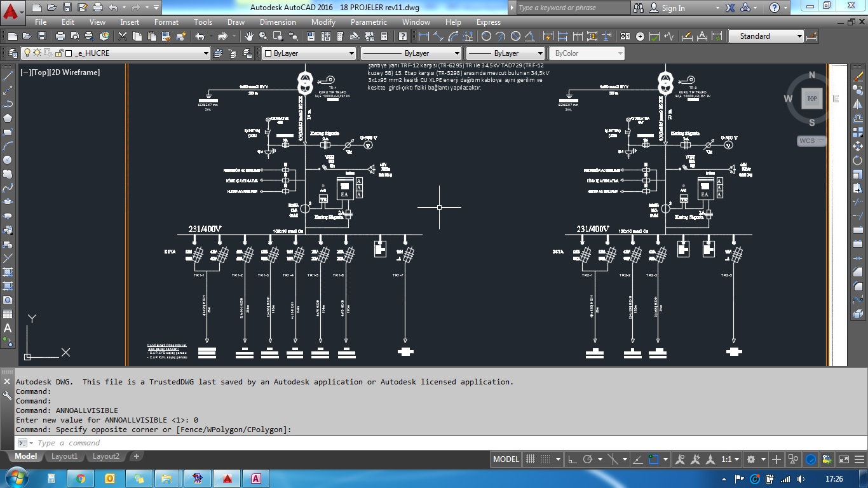Select the Pan hand tool

(248, 36)
